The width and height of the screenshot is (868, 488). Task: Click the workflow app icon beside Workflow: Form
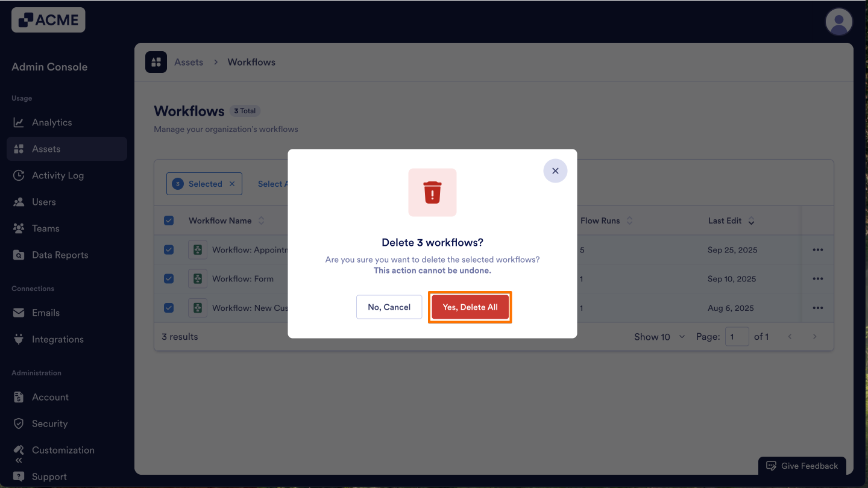tap(197, 278)
